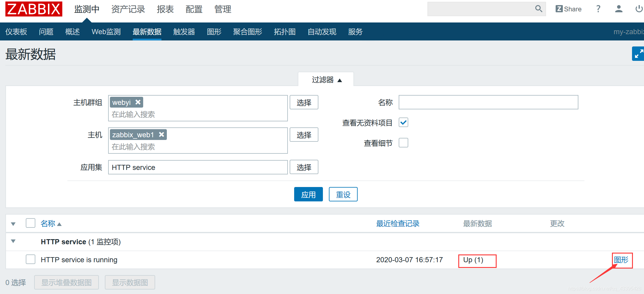Click 选择 button for 主机

click(x=304, y=135)
